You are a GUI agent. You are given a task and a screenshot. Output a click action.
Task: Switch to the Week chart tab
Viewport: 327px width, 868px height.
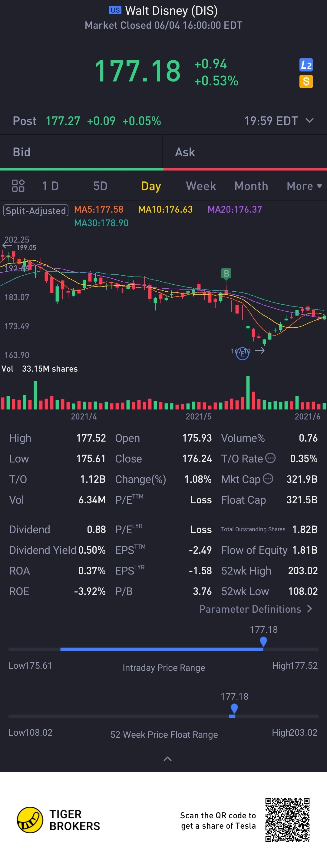[x=201, y=186]
